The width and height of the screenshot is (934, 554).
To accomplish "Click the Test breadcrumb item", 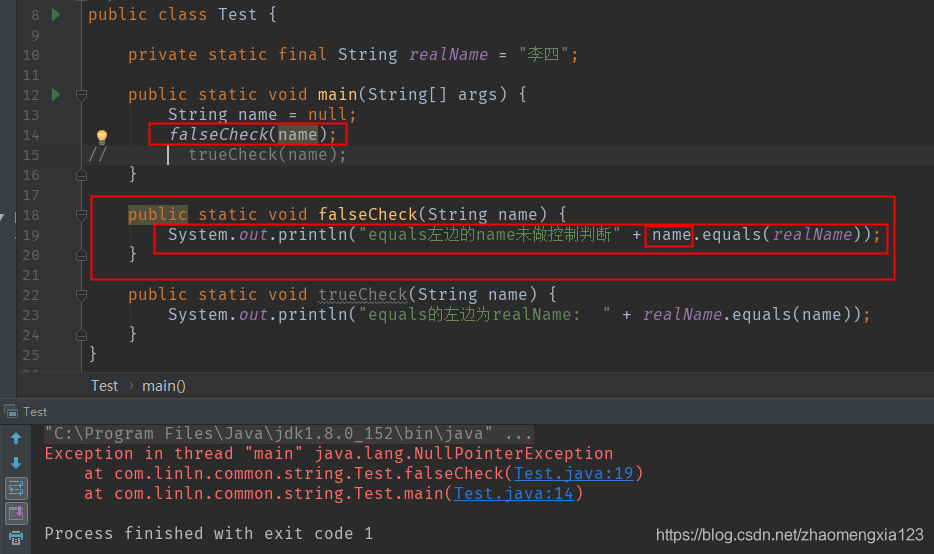I will point(104,386).
